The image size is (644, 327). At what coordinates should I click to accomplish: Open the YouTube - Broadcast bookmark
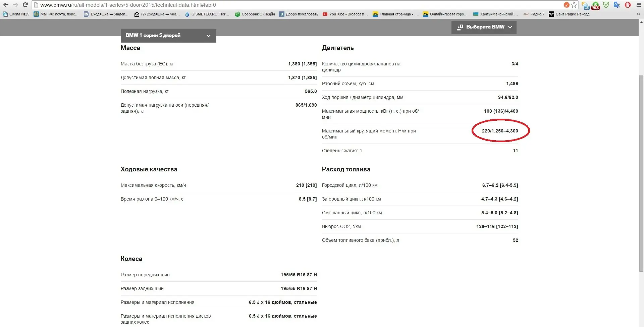click(345, 14)
